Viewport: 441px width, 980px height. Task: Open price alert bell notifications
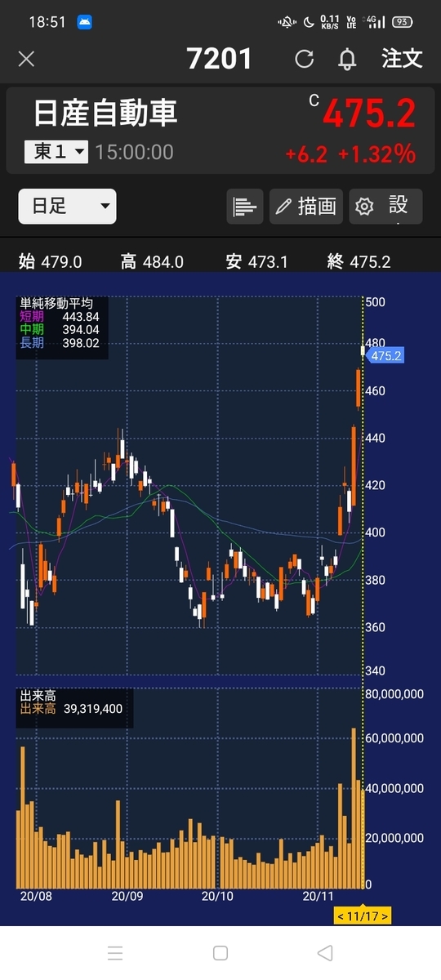click(x=348, y=59)
